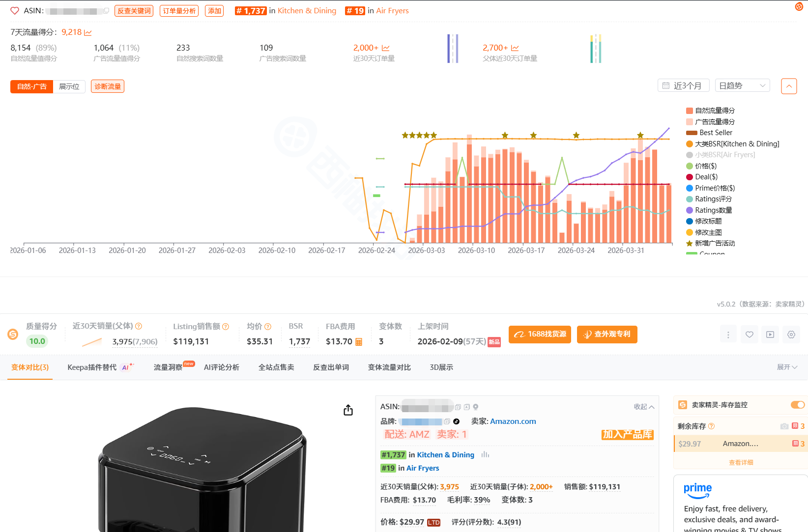The width and height of the screenshot is (808, 532).
Task: Click the 1688找货源 button
Action: [x=540, y=335]
